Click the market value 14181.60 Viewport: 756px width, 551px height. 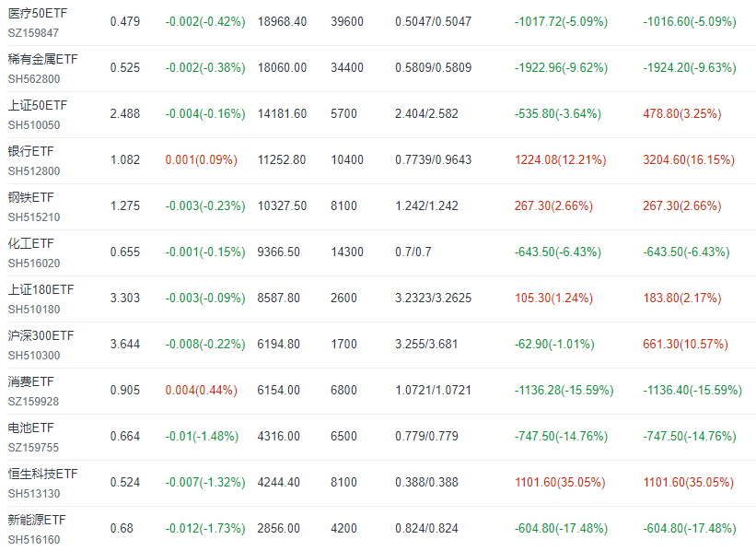coord(282,114)
